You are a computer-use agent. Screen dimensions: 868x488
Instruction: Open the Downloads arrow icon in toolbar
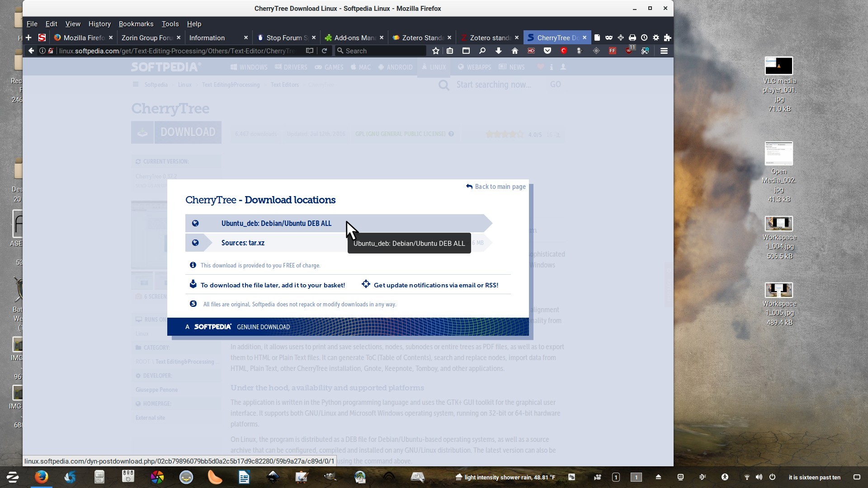click(x=498, y=51)
